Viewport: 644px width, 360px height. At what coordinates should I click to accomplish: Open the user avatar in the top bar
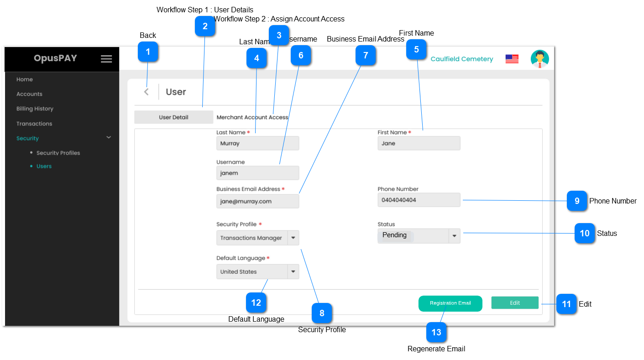pyautogui.click(x=539, y=58)
